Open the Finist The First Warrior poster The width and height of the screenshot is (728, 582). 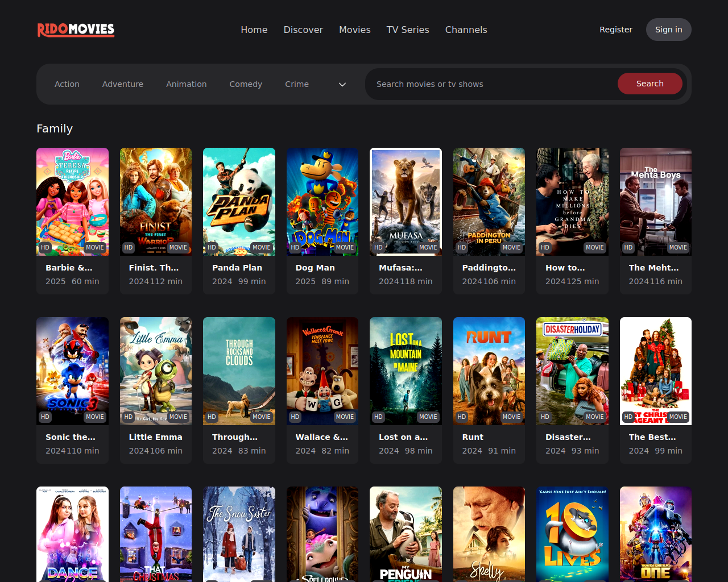[156, 202]
